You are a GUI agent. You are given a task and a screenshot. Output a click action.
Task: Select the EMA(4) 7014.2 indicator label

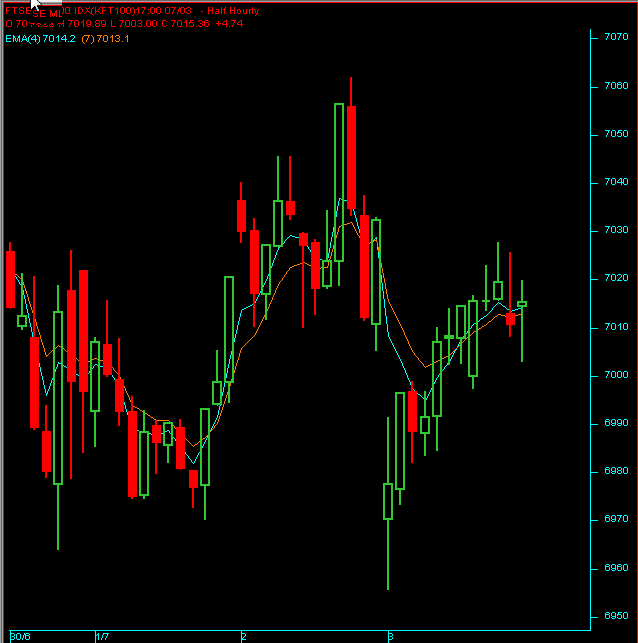[40, 39]
